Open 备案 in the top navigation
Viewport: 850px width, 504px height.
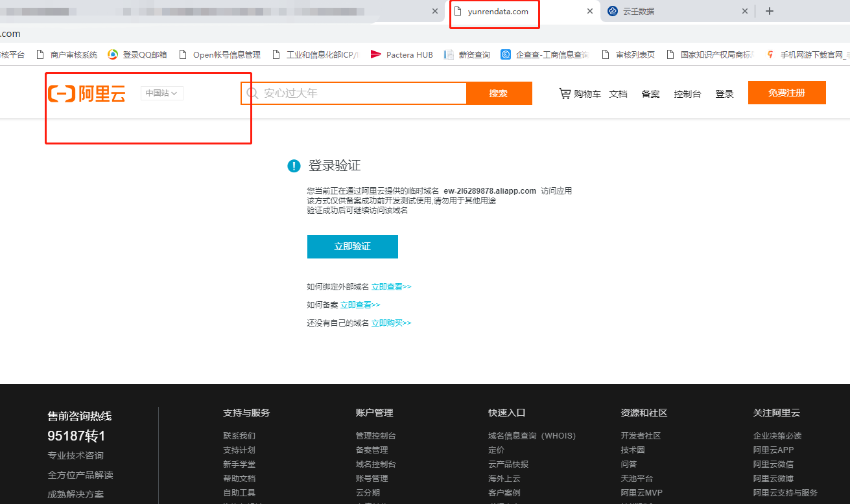click(x=650, y=94)
